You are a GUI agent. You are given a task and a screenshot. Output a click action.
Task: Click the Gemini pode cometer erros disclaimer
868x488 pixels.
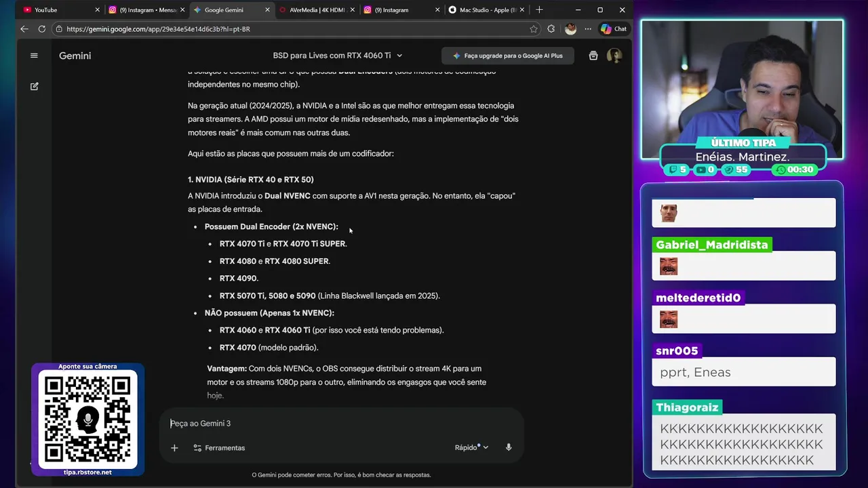[341, 475]
